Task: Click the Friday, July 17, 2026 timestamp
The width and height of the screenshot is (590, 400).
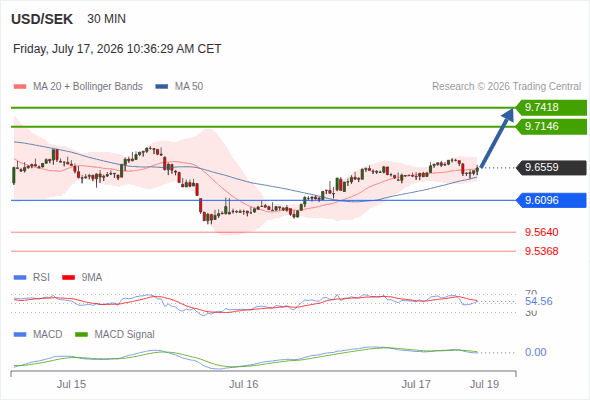Action: [117, 49]
